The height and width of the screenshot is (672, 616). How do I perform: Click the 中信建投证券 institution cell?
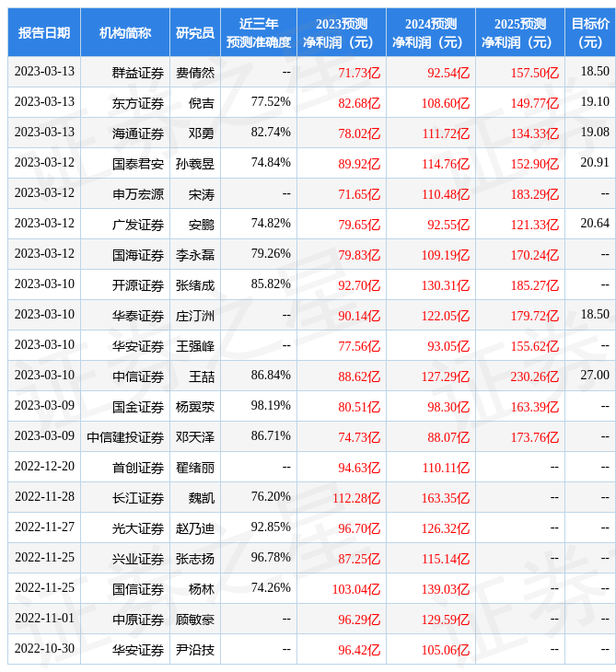[x=125, y=436]
